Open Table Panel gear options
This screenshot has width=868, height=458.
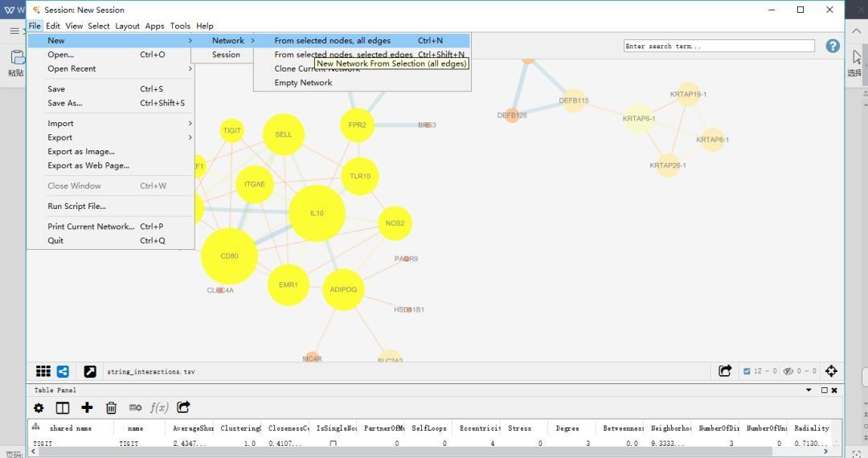[39, 407]
